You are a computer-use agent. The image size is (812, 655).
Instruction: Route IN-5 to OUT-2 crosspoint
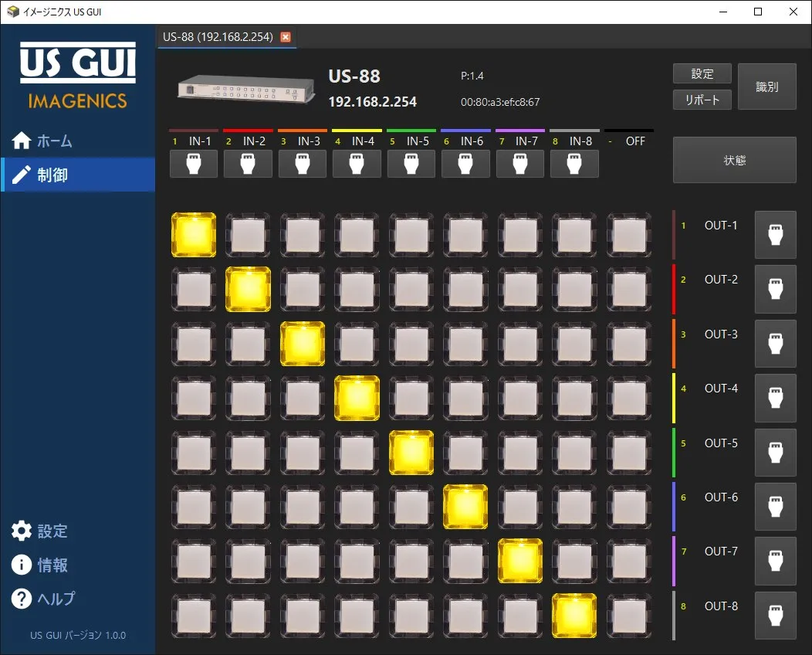point(411,289)
